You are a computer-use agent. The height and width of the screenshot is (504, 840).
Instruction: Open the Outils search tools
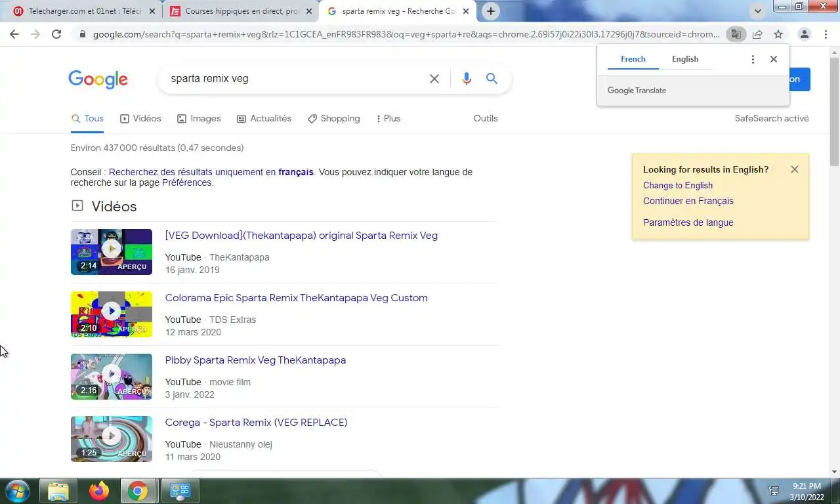click(486, 119)
